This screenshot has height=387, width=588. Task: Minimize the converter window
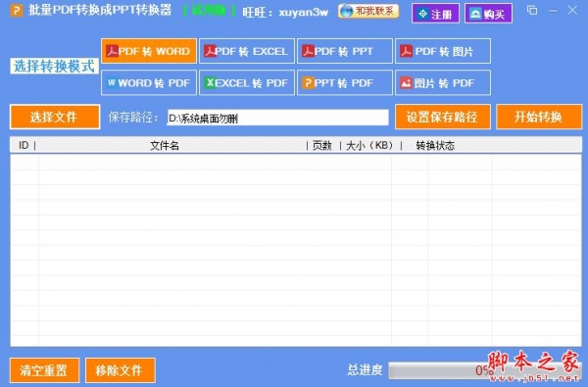pyautogui.click(x=553, y=11)
